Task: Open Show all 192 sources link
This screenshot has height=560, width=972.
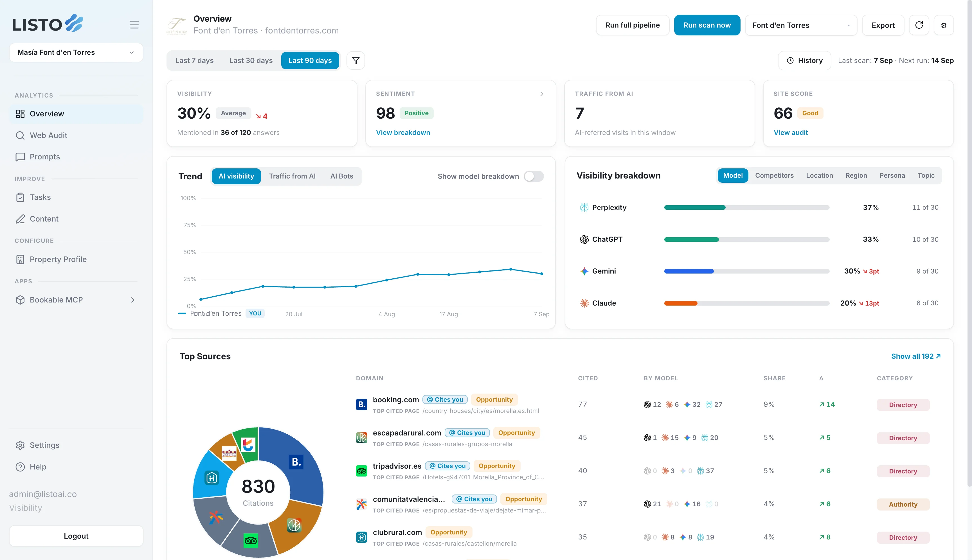Action: pyautogui.click(x=916, y=356)
